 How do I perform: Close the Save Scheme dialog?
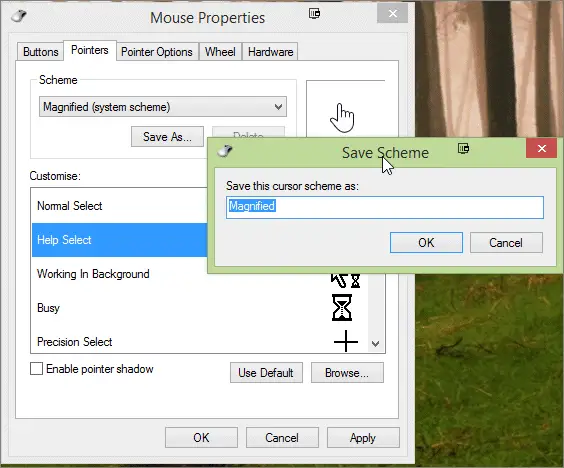point(542,148)
